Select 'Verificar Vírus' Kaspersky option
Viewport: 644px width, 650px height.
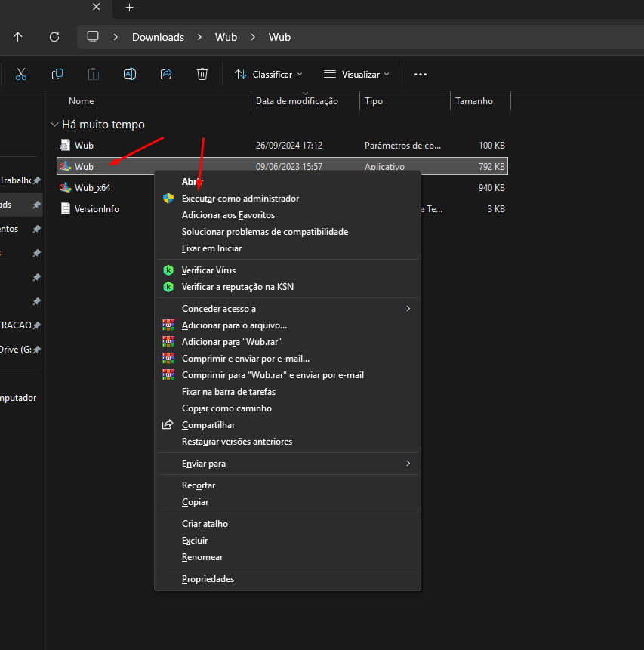(x=208, y=270)
